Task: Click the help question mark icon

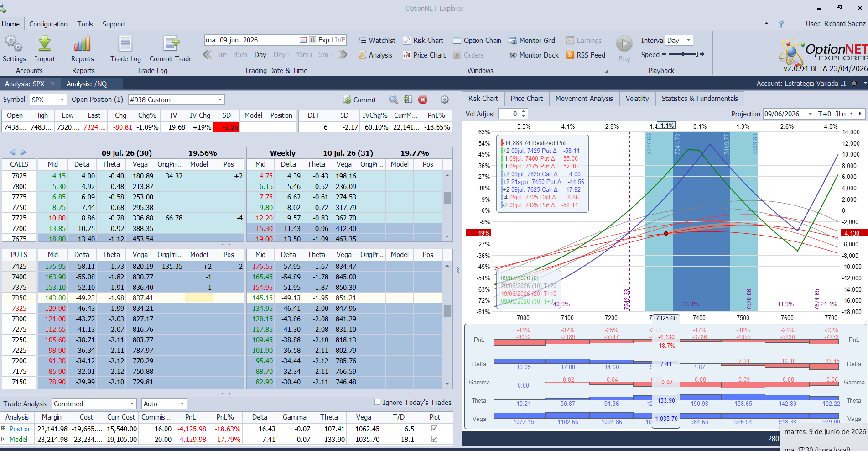Action: pos(781,24)
